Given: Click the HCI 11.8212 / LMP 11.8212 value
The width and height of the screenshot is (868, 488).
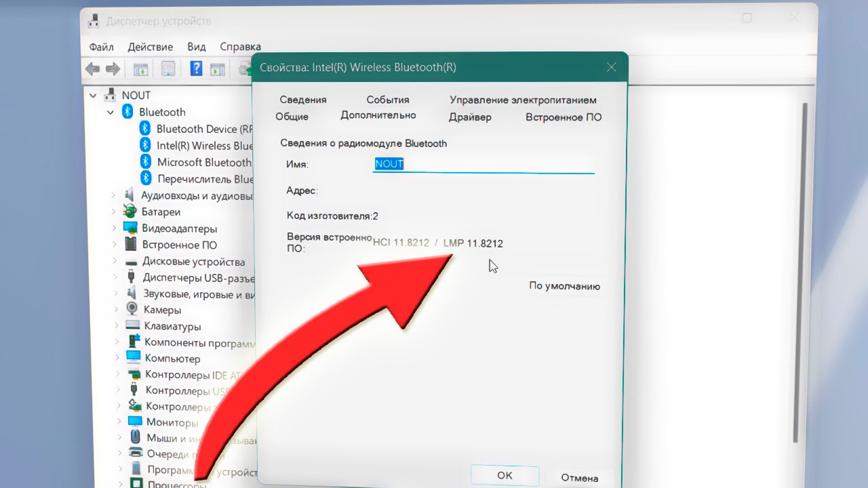Looking at the screenshot, I should [x=438, y=243].
